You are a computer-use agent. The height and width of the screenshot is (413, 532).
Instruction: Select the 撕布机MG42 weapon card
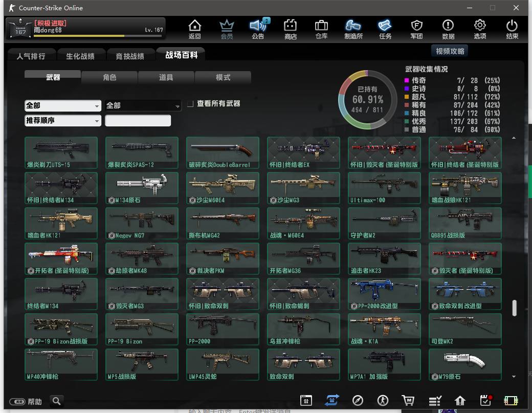coord(223,223)
